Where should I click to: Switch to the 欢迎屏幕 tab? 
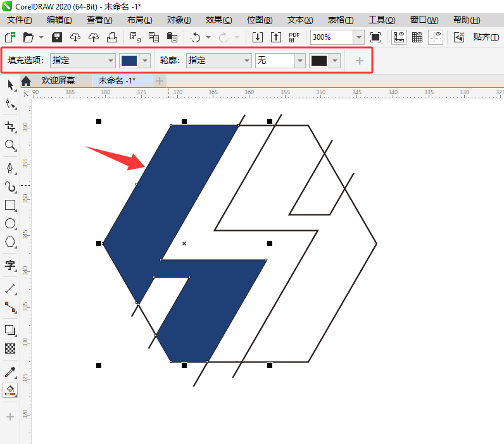[58, 80]
